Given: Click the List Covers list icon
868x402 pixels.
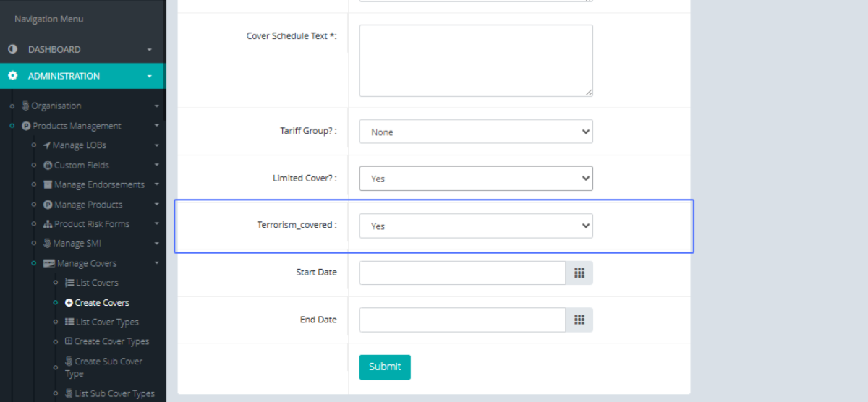Looking at the screenshot, I should pos(69,283).
